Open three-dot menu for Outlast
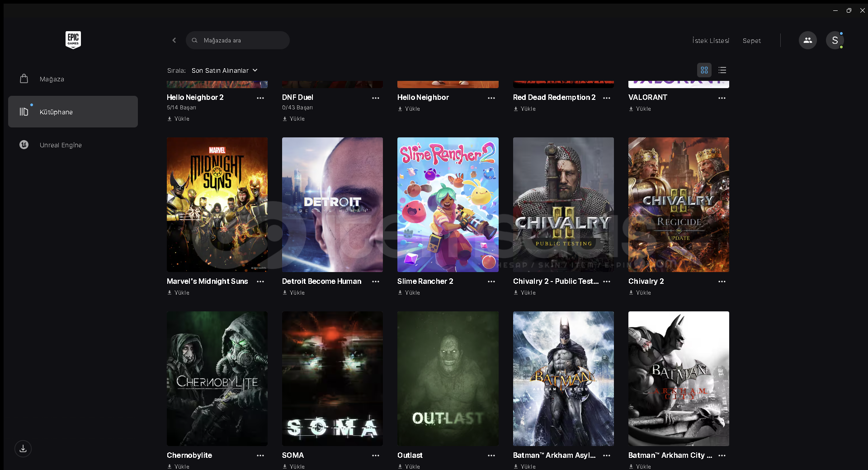 click(x=491, y=456)
